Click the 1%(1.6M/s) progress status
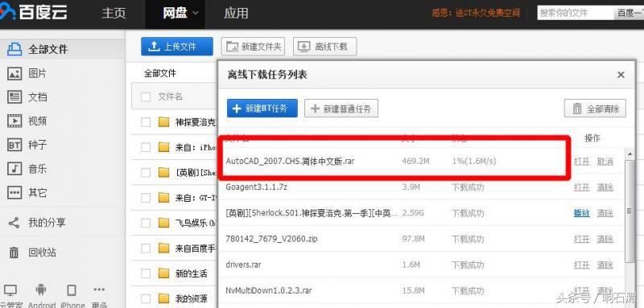Image resolution: width=644 pixels, height=308 pixels. click(x=474, y=161)
